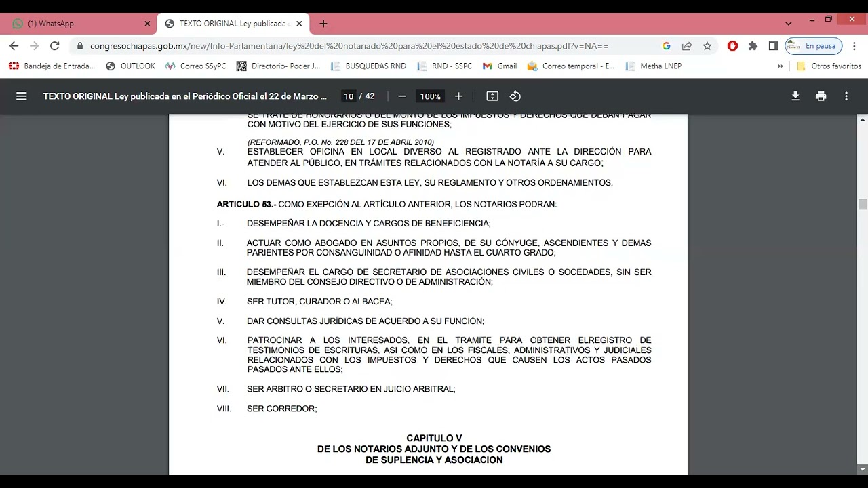Click the address bar URL

(x=349, y=46)
